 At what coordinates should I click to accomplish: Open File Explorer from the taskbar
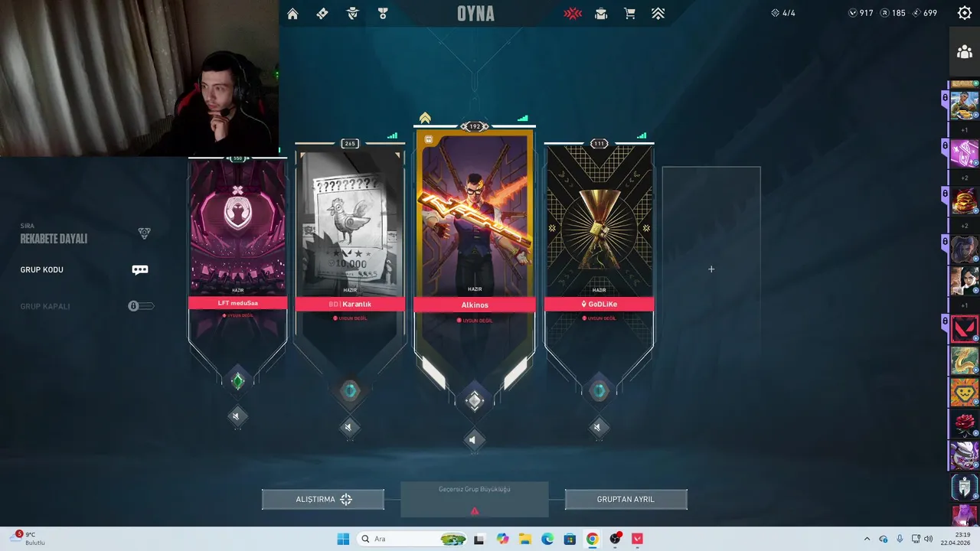(525, 539)
